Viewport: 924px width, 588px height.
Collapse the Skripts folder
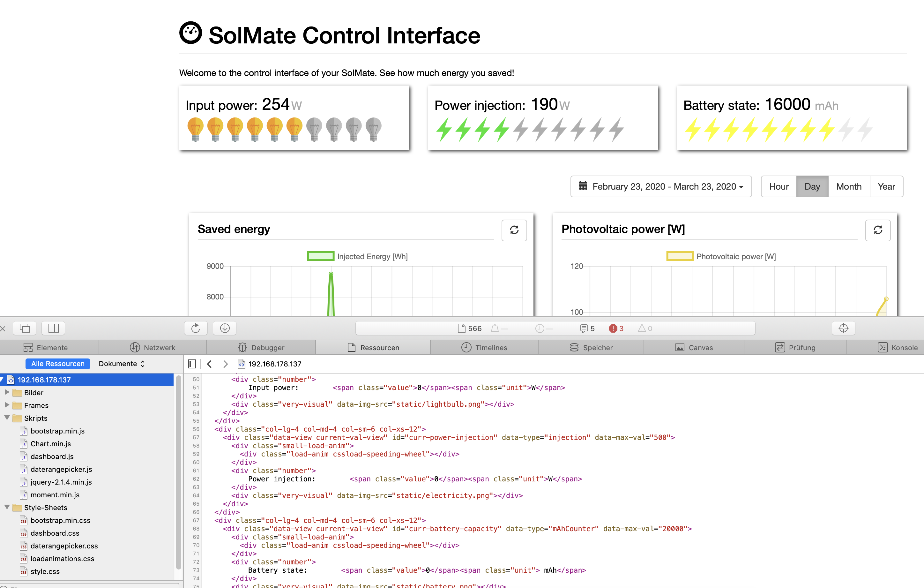tap(7, 418)
